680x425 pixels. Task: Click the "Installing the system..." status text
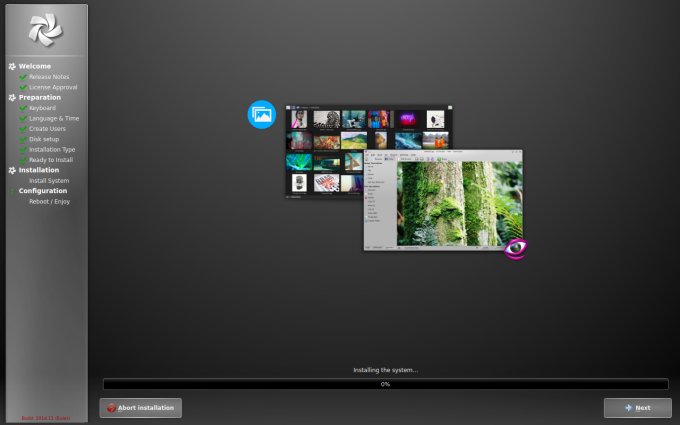pyautogui.click(x=386, y=370)
